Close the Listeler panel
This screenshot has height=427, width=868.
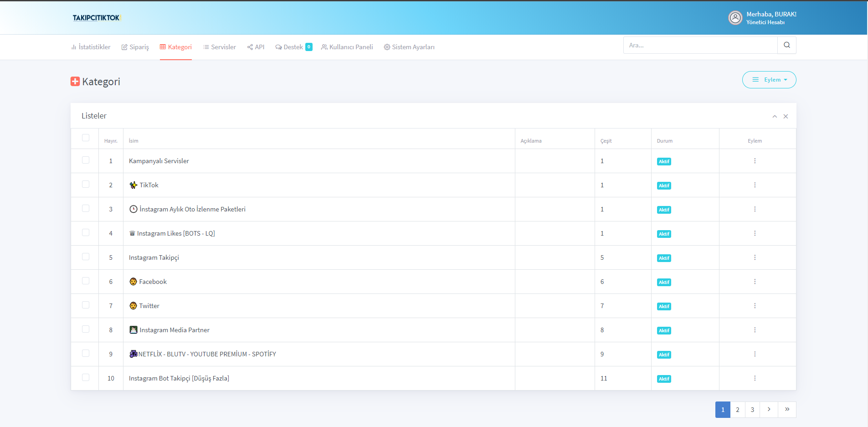[x=786, y=117]
